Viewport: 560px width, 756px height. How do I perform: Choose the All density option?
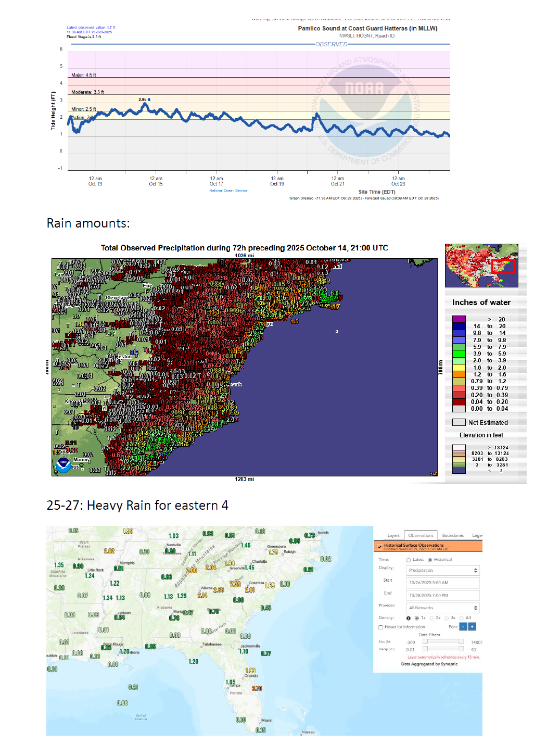461,618
